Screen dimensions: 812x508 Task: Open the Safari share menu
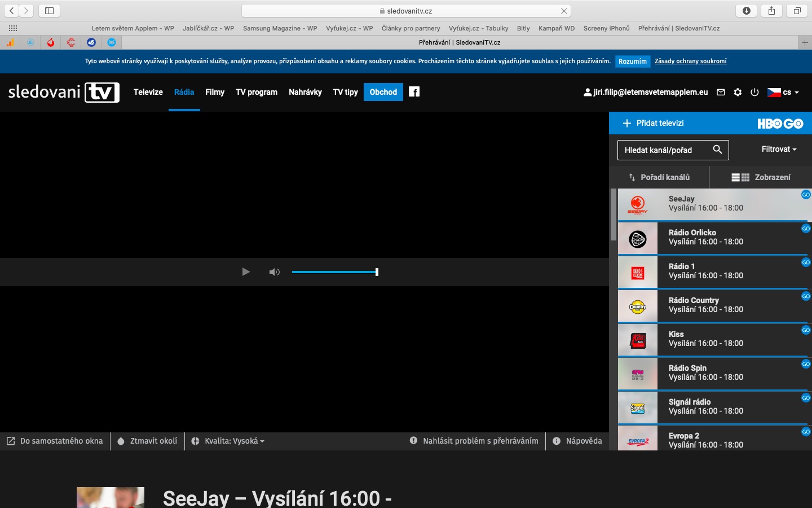[x=772, y=11]
